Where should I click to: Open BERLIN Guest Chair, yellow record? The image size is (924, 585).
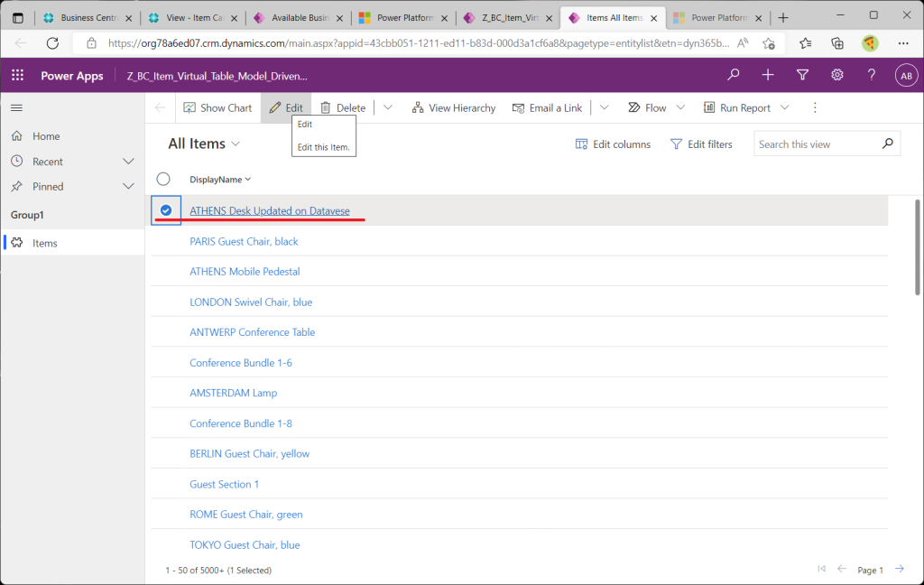249,453
